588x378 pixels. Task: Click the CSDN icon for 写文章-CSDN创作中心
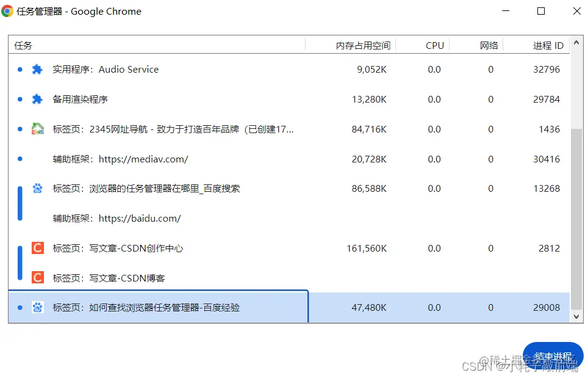(x=37, y=248)
